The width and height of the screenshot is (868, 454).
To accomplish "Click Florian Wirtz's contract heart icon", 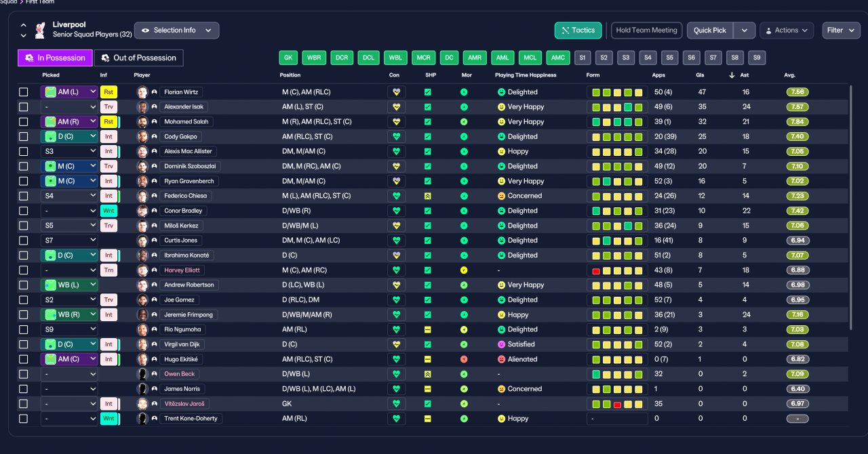I will point(397,92).
